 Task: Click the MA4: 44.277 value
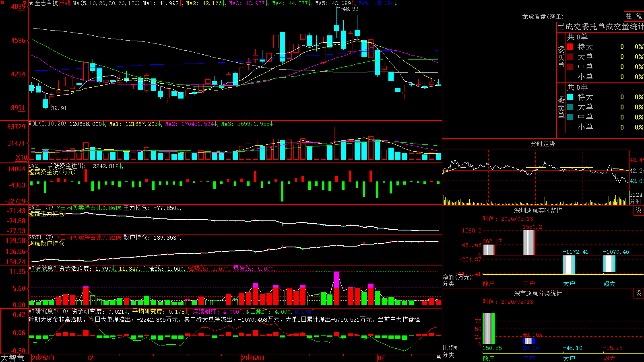(x=292, y=3)
